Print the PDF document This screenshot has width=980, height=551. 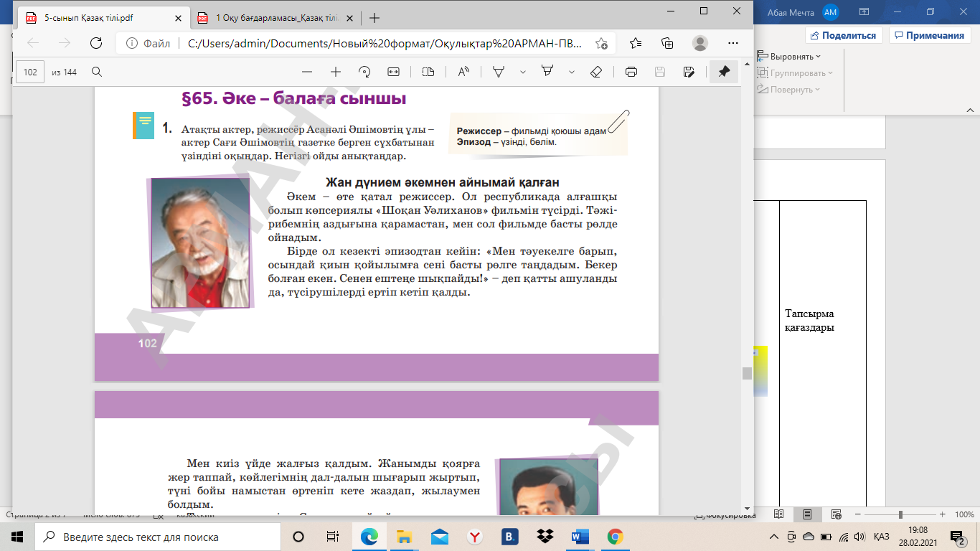(631, 72)
